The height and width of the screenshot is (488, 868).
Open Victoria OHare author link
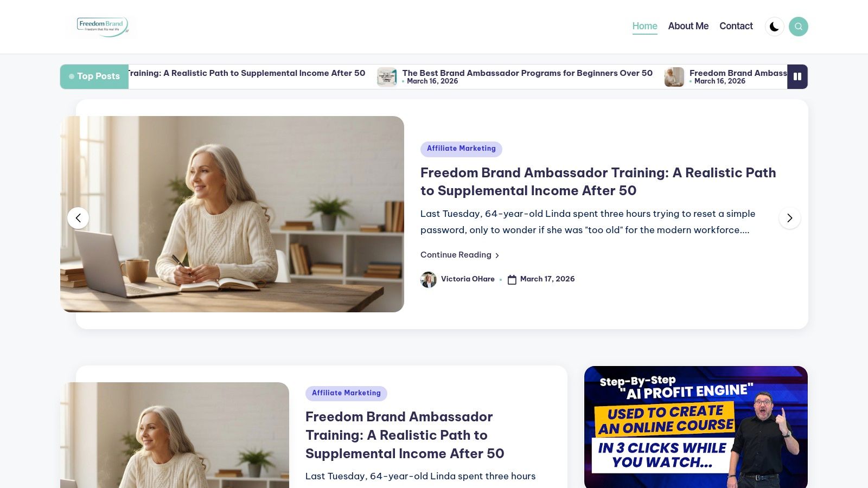[468, 279]
